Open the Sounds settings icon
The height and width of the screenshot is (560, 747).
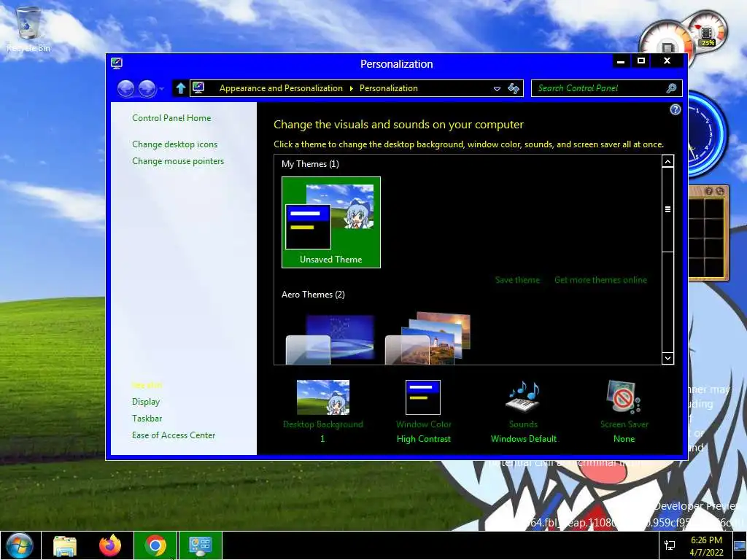click(523, 396)
